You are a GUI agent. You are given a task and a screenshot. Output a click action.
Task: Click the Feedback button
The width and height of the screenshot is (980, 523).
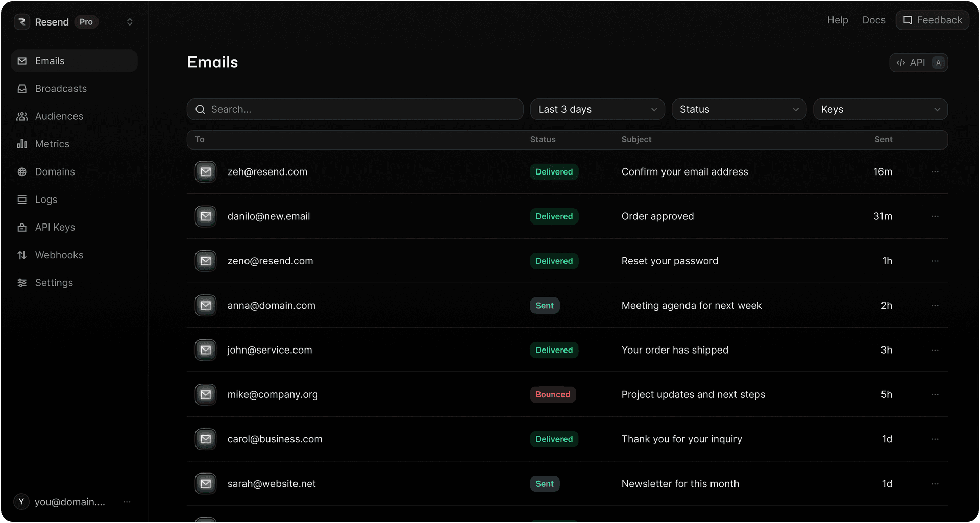pyautogui.click(x=932, y=20)
